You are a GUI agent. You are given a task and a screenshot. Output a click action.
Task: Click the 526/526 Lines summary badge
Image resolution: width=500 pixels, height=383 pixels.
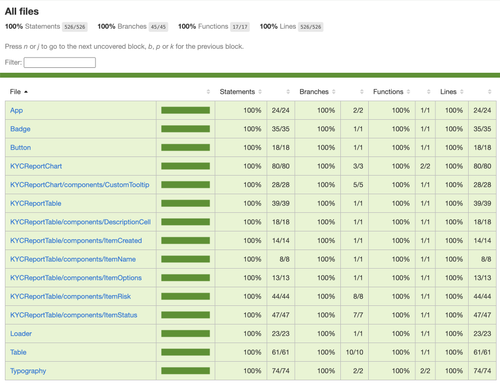coord(310,27)
